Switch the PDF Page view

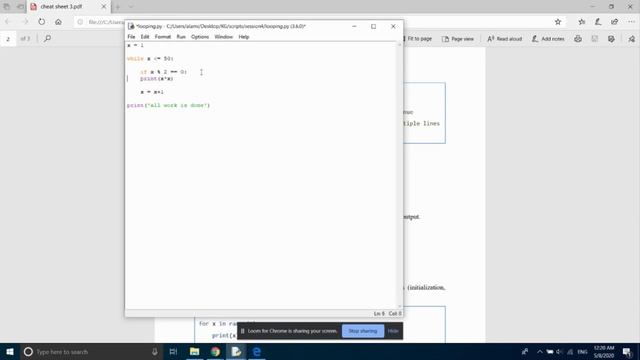pyautogui.click(x=458, y=39)
